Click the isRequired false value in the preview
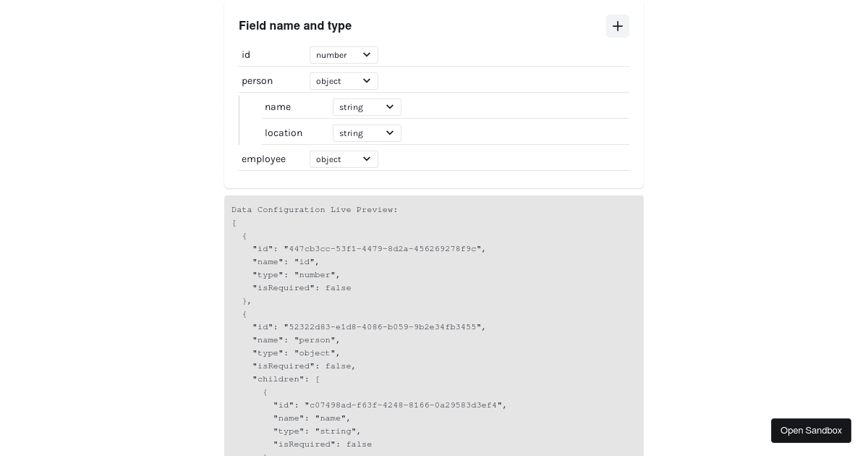The width and height of the screenshot is (868, 456). (x=338, y=288)
